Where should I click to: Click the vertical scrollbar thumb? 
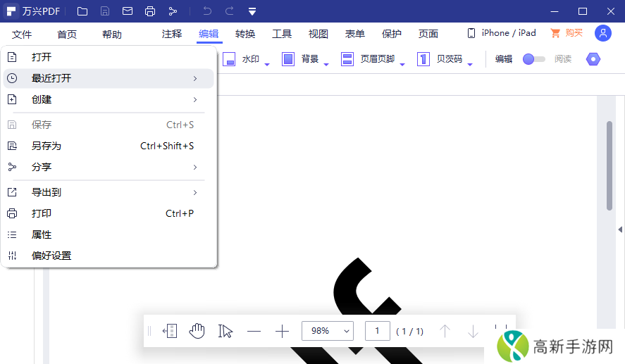[x=609, y=165]
